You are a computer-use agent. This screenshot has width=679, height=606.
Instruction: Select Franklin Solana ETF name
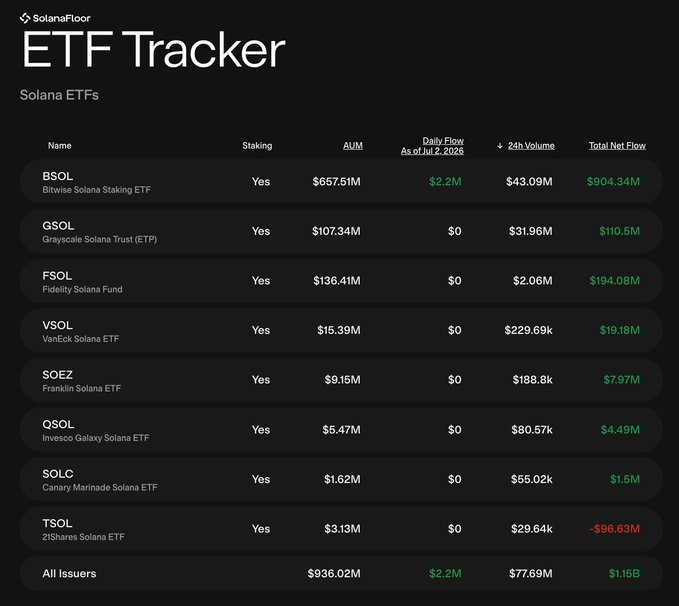coord(81,389)
